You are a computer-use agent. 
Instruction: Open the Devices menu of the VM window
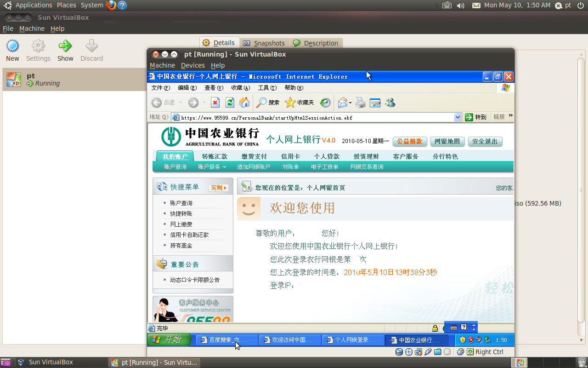pos(193,65)
